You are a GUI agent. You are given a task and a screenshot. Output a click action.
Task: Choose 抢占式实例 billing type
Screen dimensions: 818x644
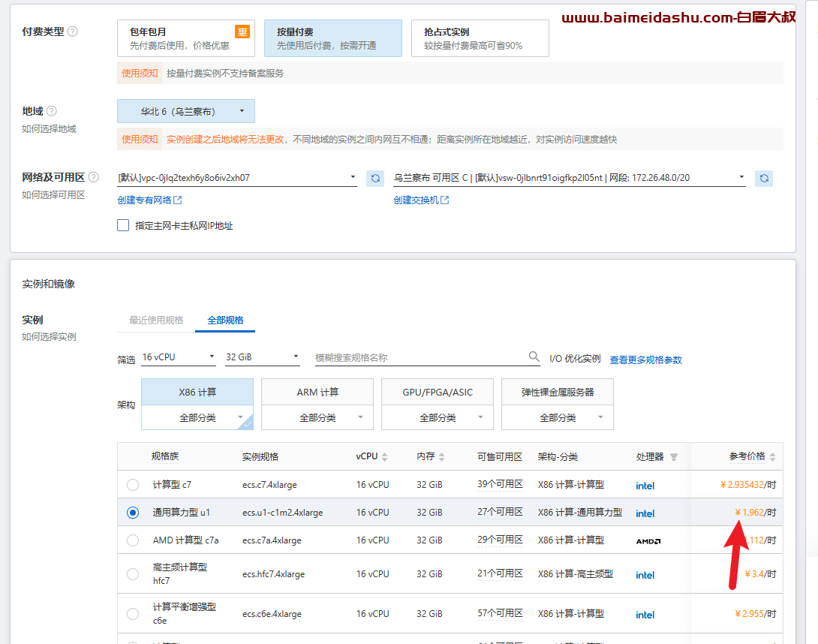[480, 38]
